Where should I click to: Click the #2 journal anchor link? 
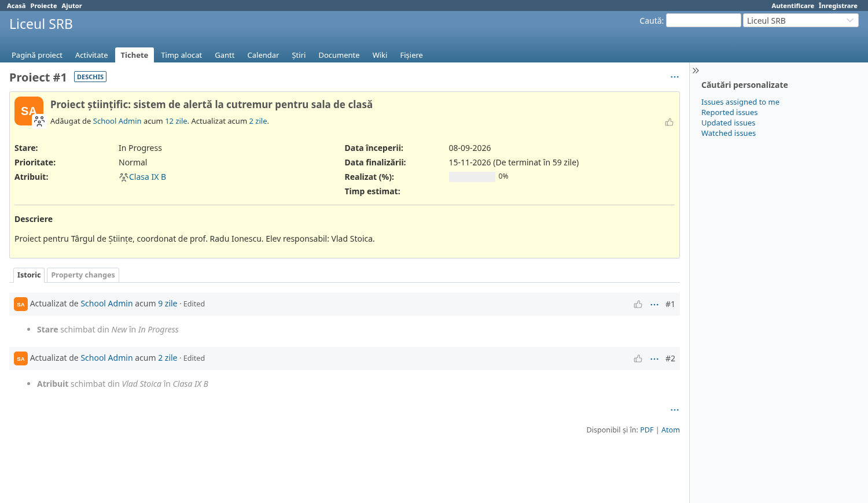670,358
